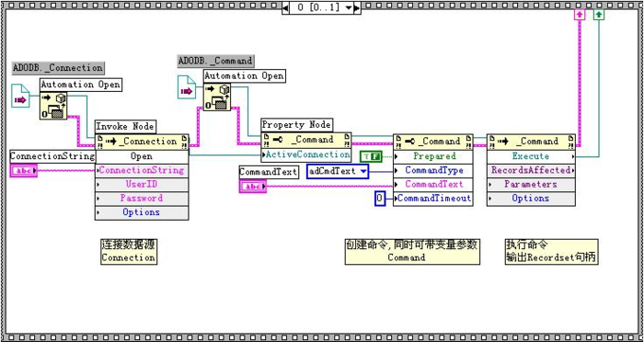Select the Parameters row of the Execute node
Viewport: 644px width, 342px height.
(531, 185)
